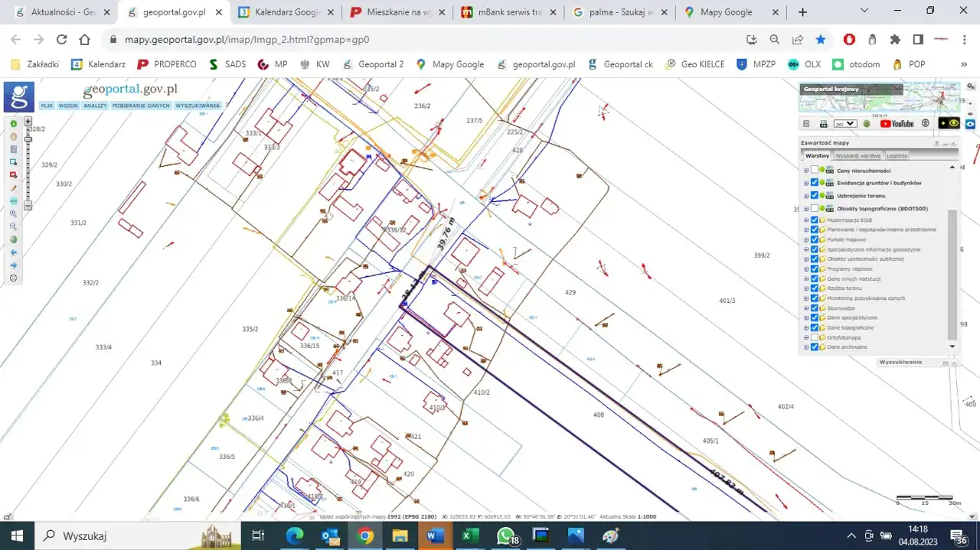Viewport: 980px width, 550px height.
Task: Open the language dropdown showing 'pol'
Action: [x=845, y=123]
